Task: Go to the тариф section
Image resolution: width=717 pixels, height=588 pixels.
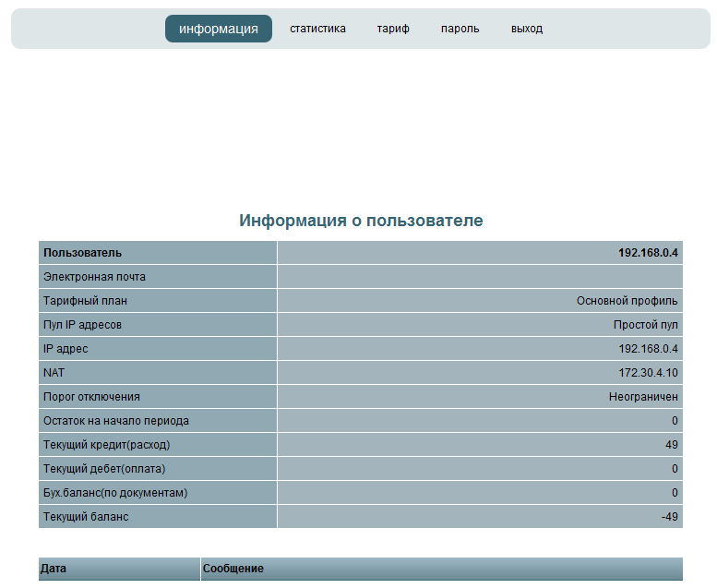Action: tap(393, 29)
